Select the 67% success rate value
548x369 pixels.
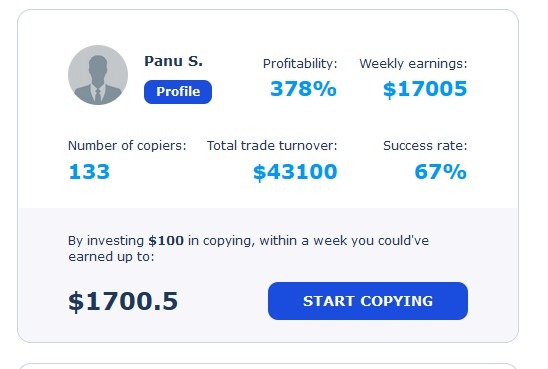pos(440,172)
